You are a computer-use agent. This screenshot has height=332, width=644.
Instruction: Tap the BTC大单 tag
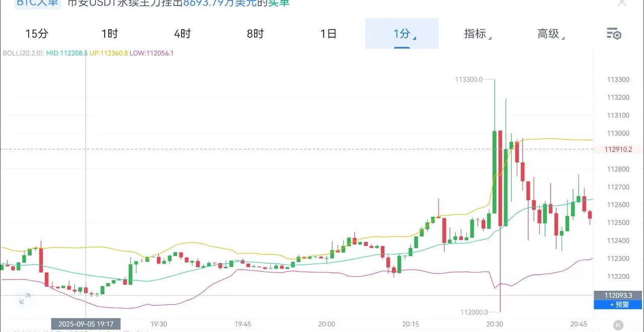click(37, 3)
